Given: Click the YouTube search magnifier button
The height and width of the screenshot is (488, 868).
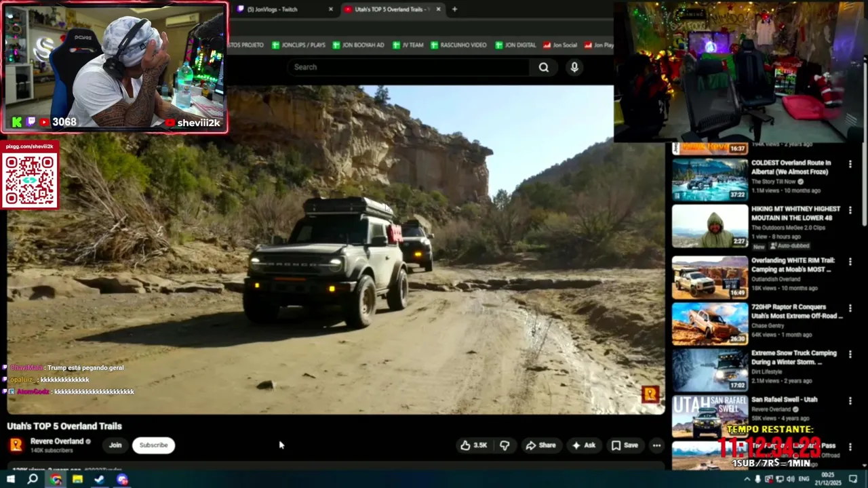Looking at the screenshot, I should [543, 67].
